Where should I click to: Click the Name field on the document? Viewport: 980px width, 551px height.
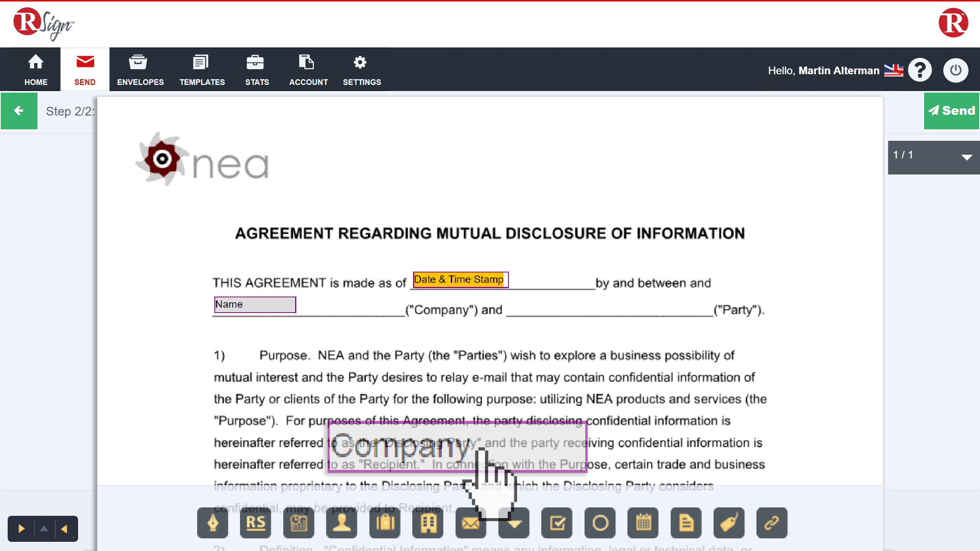click(x=255, y=305)
